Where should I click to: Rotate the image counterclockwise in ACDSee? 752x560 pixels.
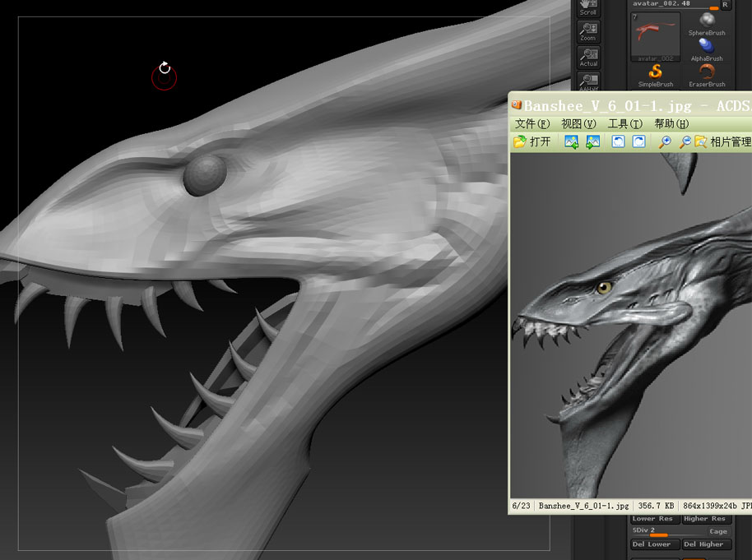[618, 142]
